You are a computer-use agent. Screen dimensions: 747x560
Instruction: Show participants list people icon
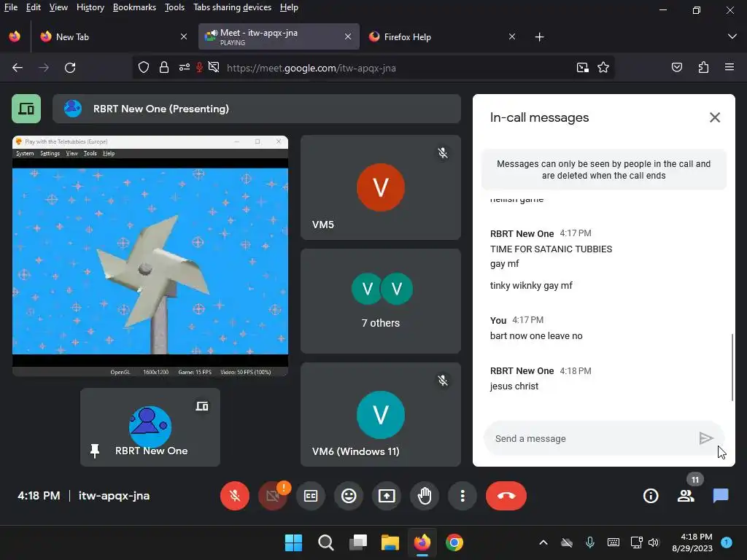coord(686,496)
